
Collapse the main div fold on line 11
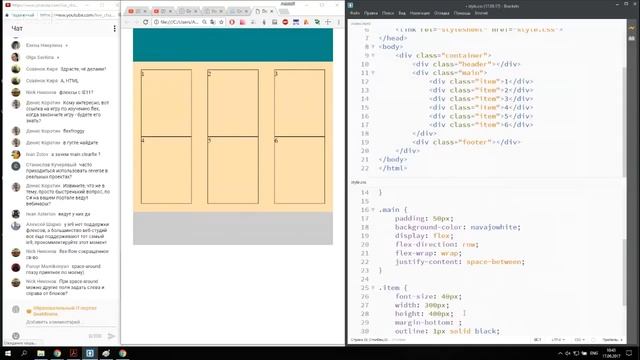373,73
